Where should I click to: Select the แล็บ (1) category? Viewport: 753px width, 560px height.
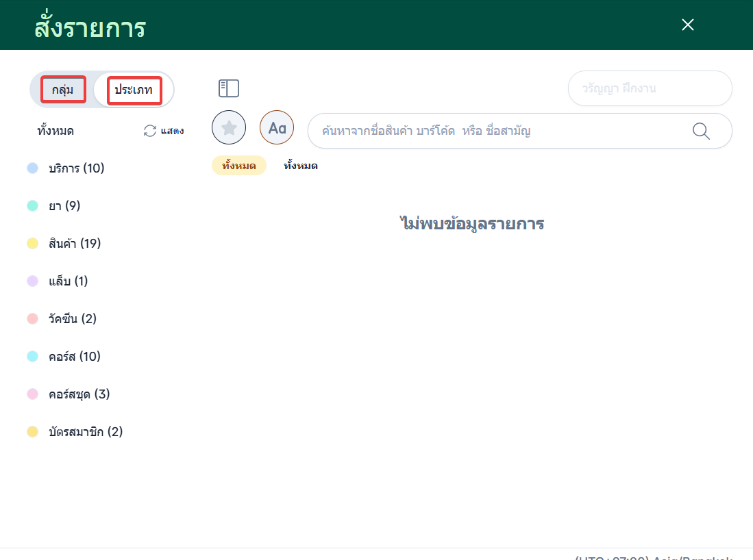coord(68,281)
